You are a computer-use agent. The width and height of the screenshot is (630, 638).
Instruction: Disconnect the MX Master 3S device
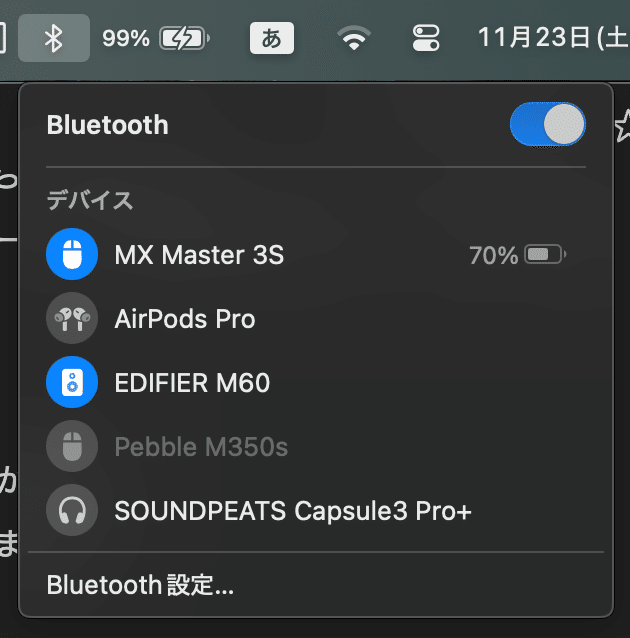[316, 254]
